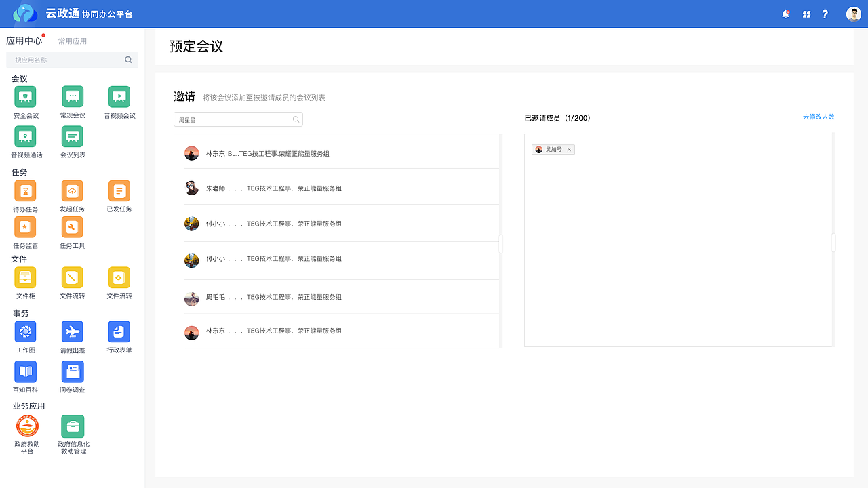Click the help question mark icon
Image resolution: width=868 pixels, height=488 pixels.
[x=825, y=14]
